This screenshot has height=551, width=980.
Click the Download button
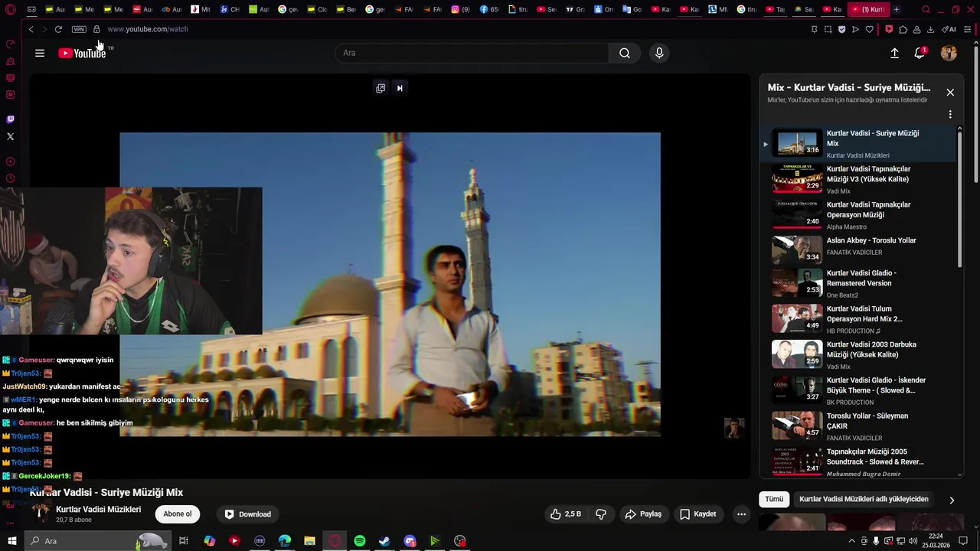tap(247, 514)
